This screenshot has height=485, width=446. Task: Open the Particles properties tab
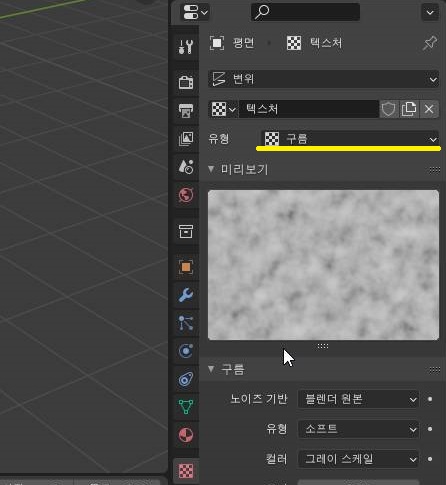(x=186, y=323)
